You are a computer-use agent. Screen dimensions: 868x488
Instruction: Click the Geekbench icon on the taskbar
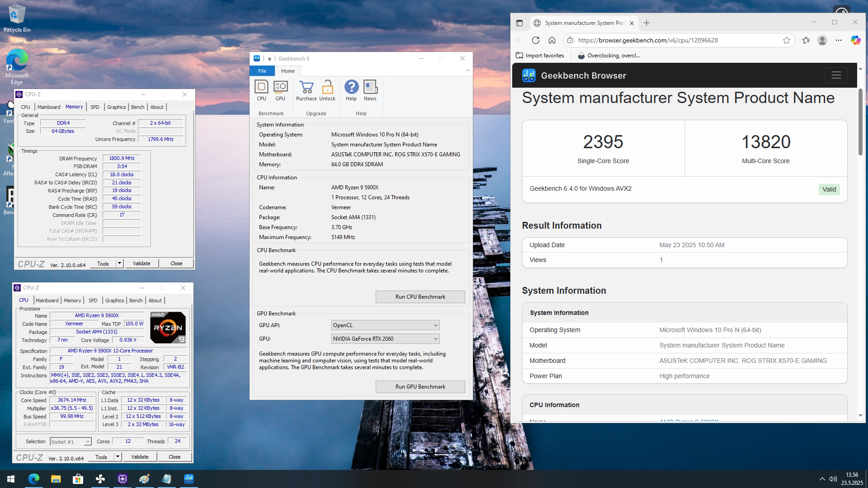pyautogui.click(x=189, y=479)
